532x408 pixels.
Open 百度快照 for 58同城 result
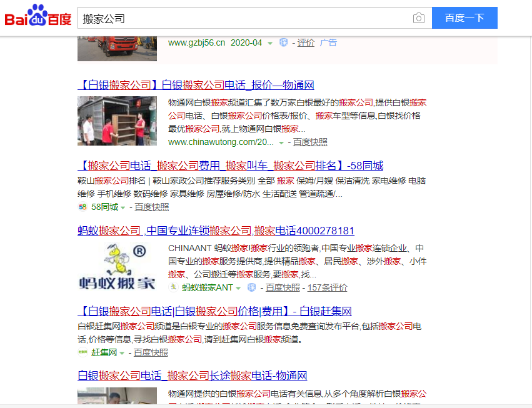[x=152, y=207]
